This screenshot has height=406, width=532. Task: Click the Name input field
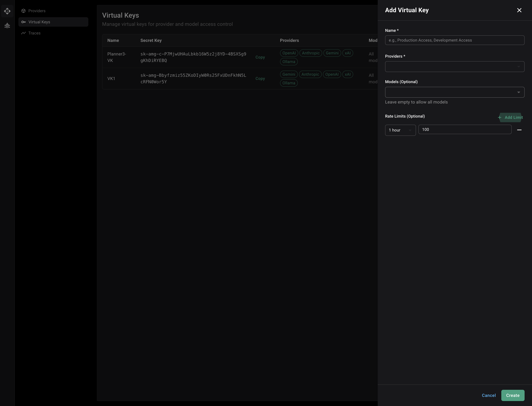point(455,40)
